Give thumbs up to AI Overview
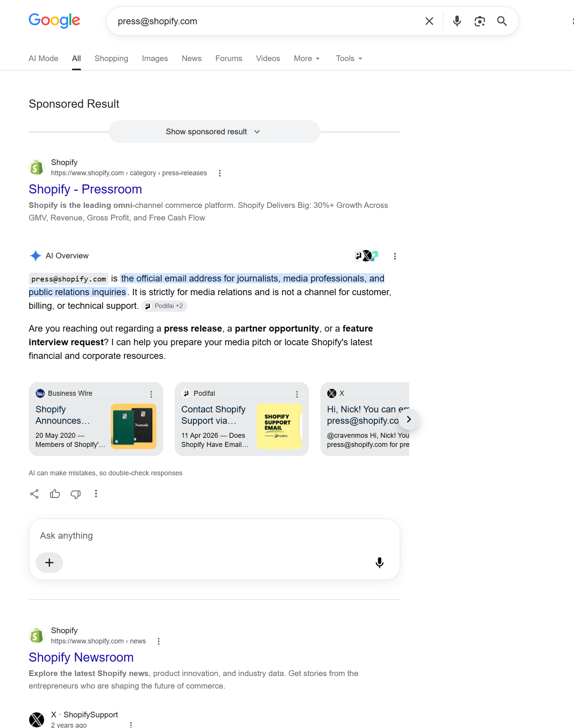Image resolution: width=574 pixels, height=728 pixels. 55,494
